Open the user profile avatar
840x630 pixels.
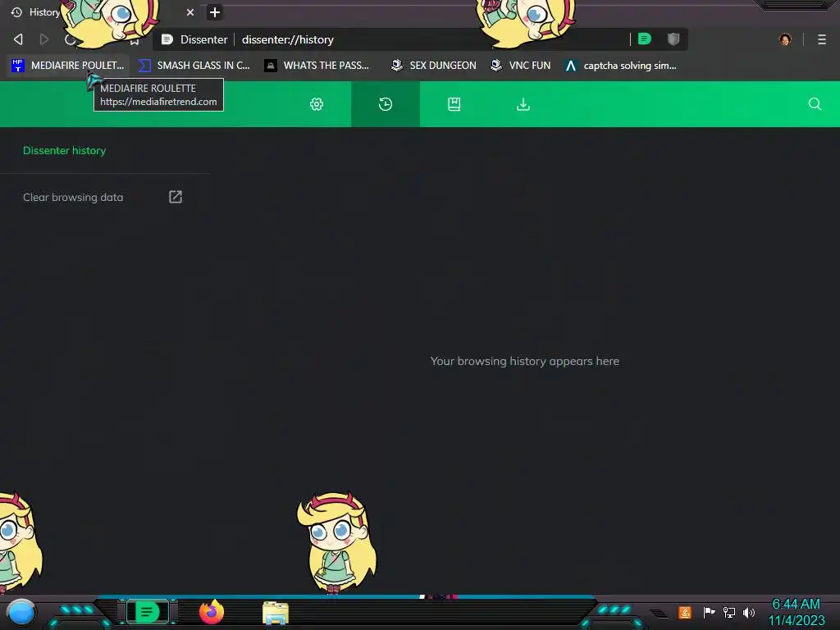click(785, 39)
